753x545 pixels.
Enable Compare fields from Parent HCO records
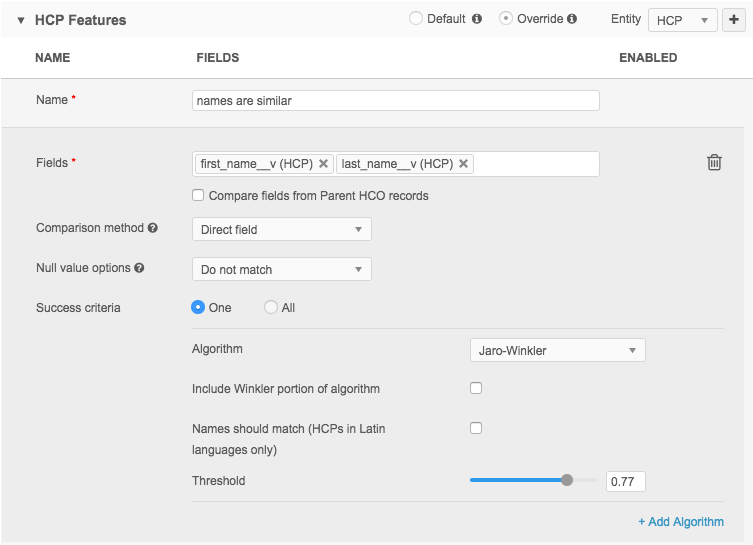pyautogui.click(x=199, y=195)
